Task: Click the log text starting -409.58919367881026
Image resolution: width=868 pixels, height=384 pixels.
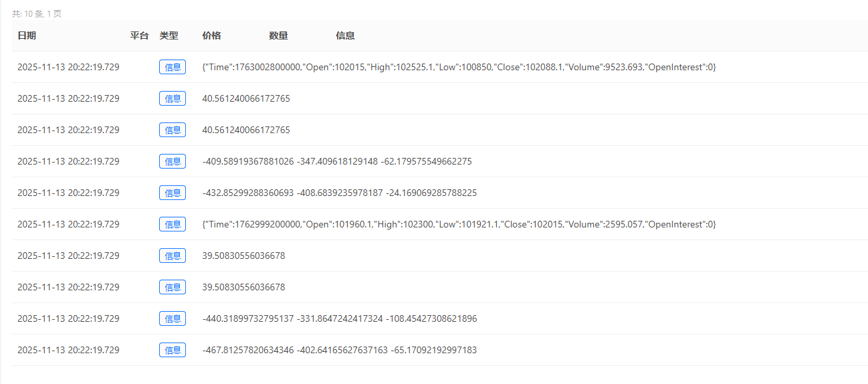Action: point(337,161)
